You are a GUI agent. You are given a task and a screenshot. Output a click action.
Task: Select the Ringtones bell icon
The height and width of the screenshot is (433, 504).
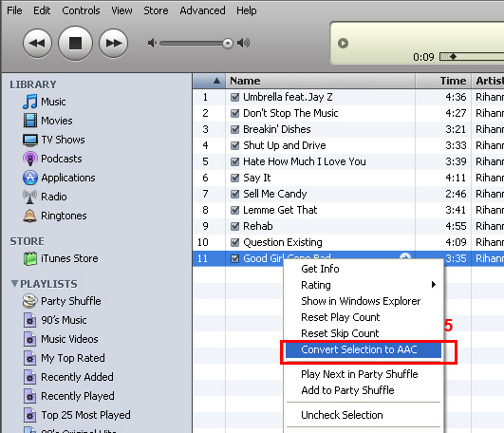coord(29,216)
